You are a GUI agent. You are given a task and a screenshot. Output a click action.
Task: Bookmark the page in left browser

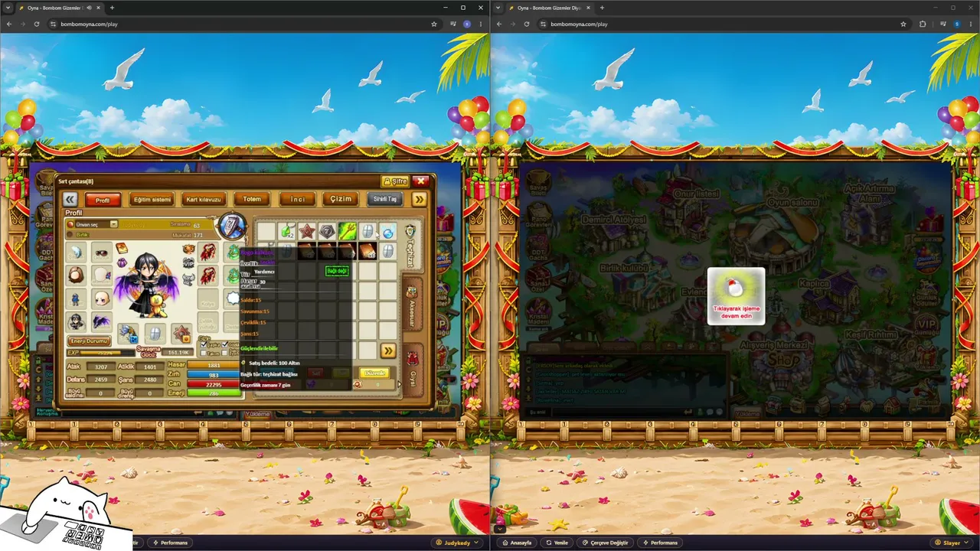[434, 24]
